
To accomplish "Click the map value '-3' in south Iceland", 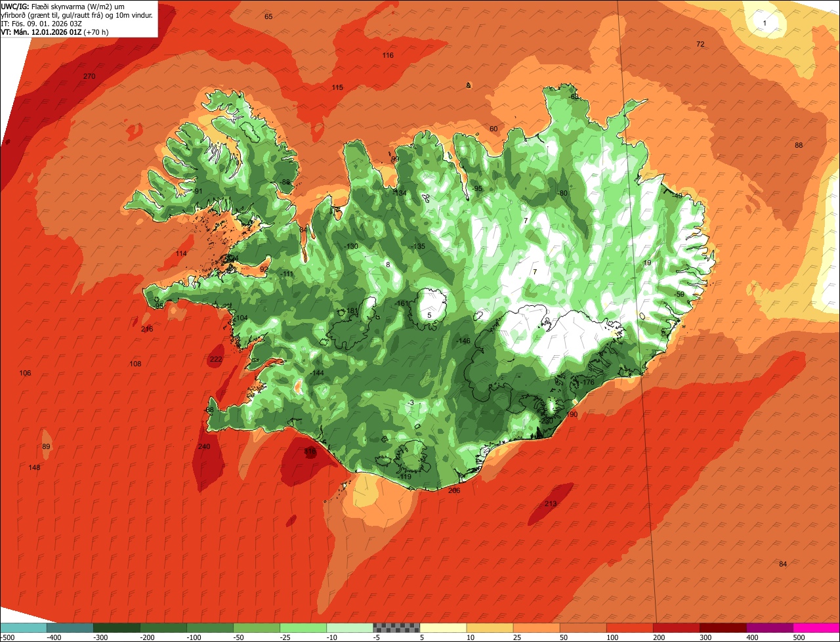I will tap(410, 403).
